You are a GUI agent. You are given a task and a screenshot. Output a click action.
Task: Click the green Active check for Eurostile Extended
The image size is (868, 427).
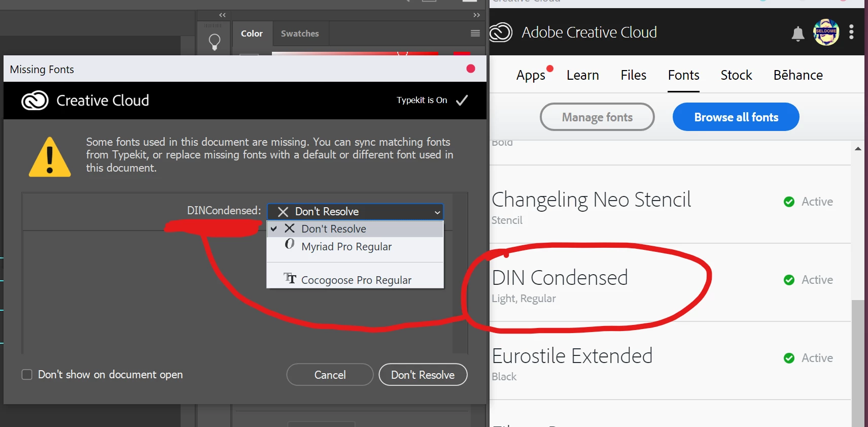point(789,358)
